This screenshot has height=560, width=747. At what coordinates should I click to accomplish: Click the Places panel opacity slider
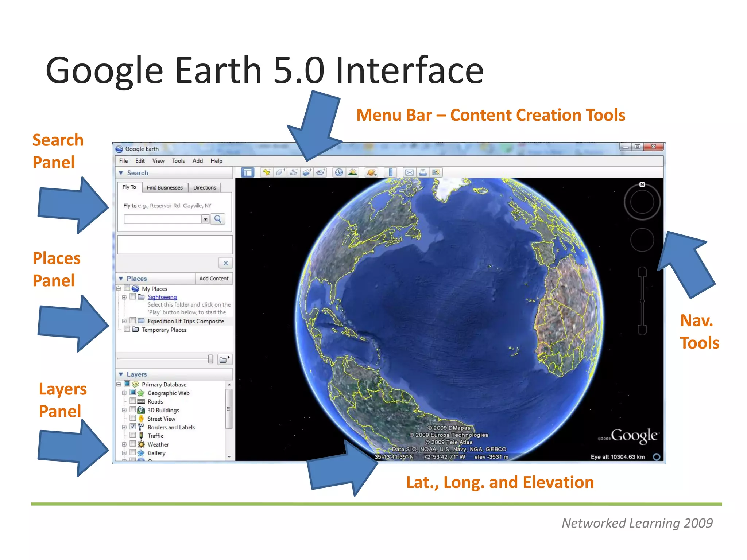pyautogui.click(x=210, y=359)
